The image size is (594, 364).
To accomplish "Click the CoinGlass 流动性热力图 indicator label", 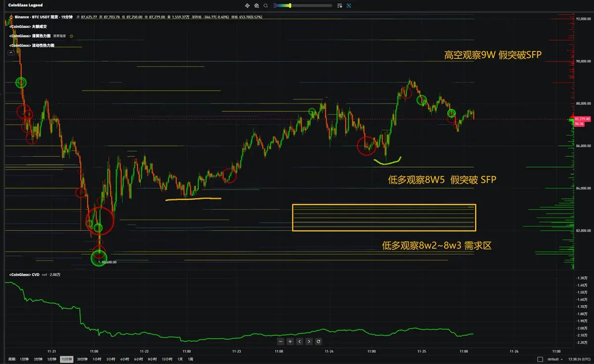I will point(32,45).
